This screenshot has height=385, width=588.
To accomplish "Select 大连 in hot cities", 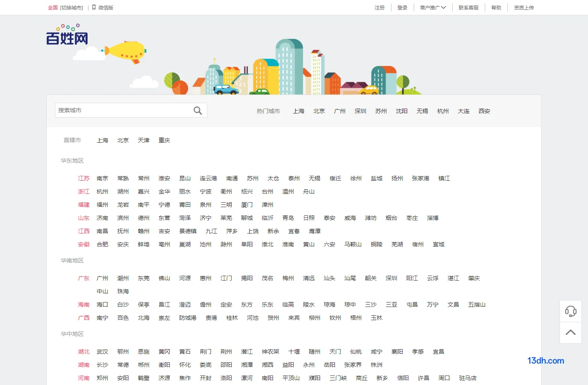I will pyautogui.click(x=464, y=111).
